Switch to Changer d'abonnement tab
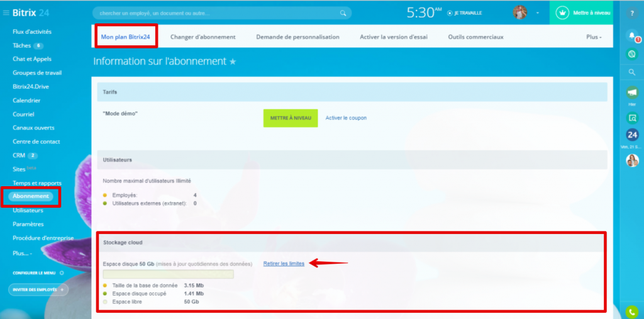This screenshot has width=644, height=319. tap(203, 37)
